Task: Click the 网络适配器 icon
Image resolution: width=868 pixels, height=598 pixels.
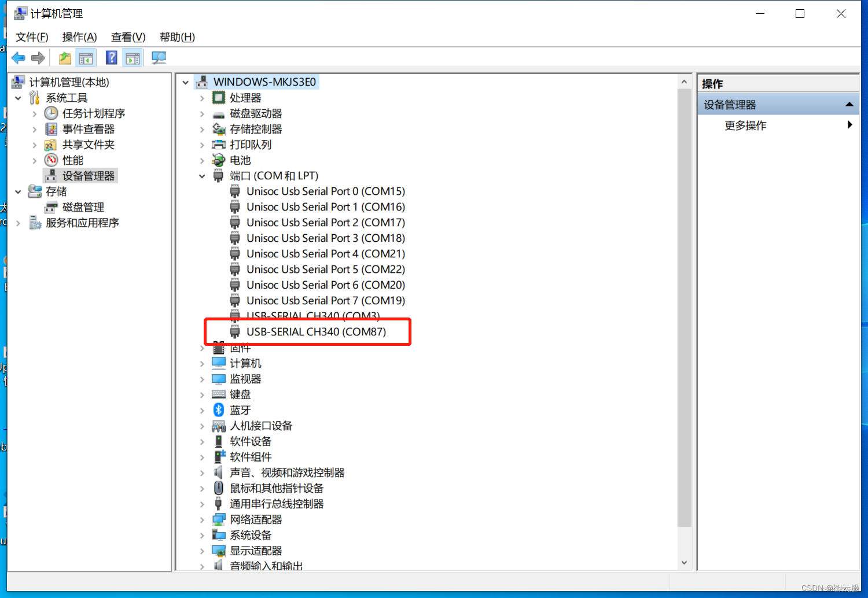Action: (219, 519)
